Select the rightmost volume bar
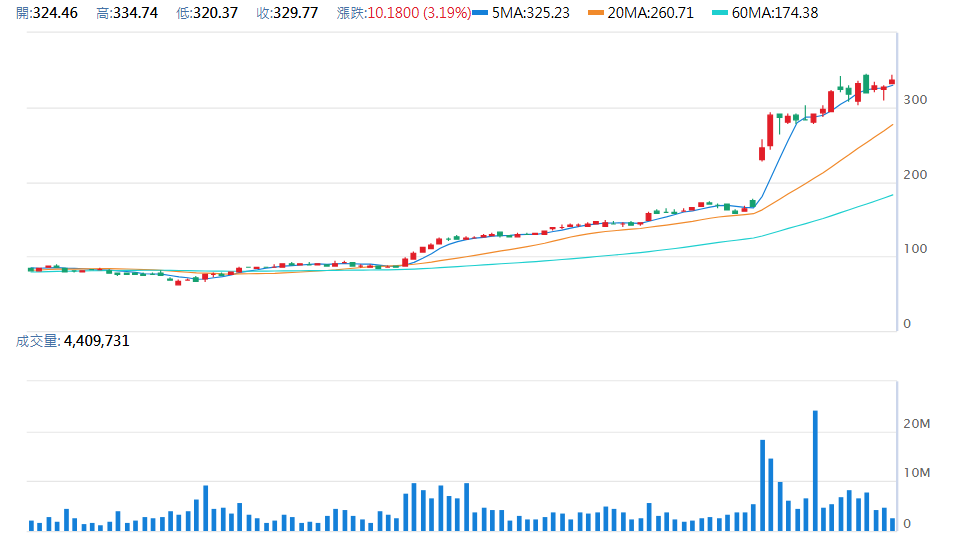The image size is (953, 539). (892, 523)
